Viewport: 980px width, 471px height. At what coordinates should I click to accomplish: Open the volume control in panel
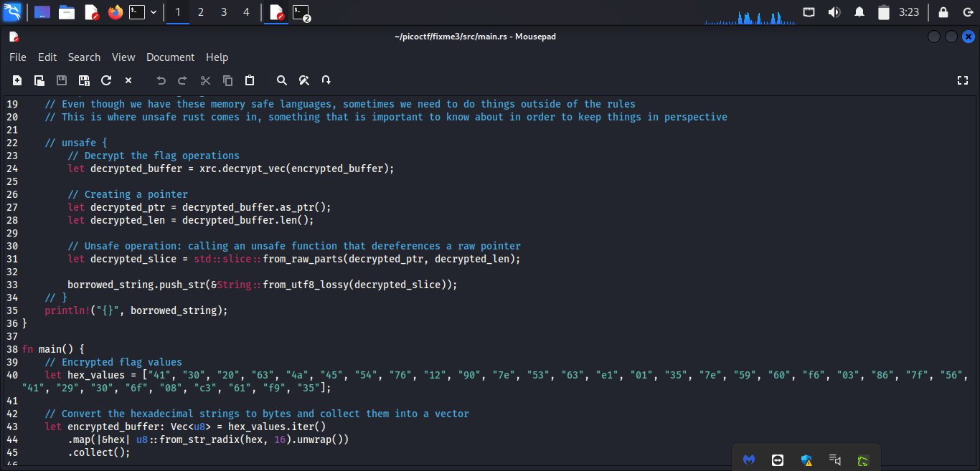coord(834,12)
